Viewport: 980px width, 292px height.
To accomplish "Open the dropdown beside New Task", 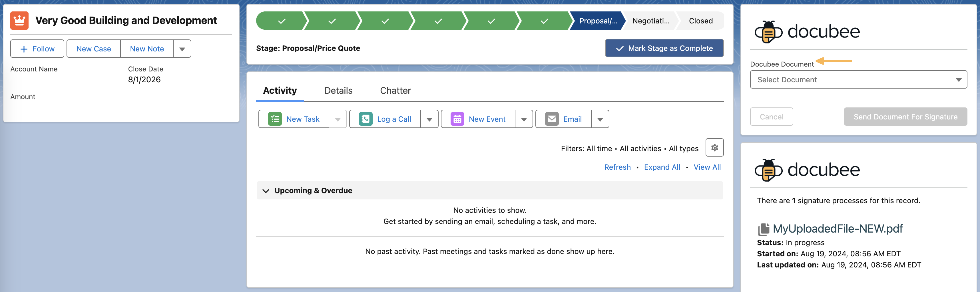I will coord(338,119).
